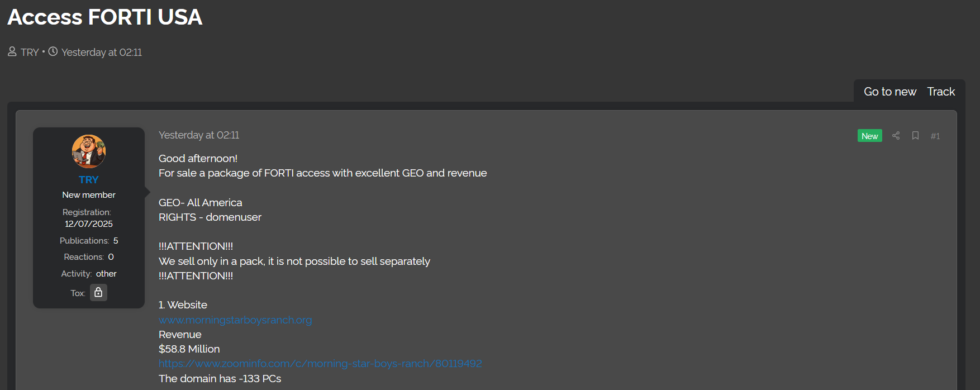980x390 pixels.
Task: Click the Track thread button
Action: pyautogui.click(x=941, y=92)
